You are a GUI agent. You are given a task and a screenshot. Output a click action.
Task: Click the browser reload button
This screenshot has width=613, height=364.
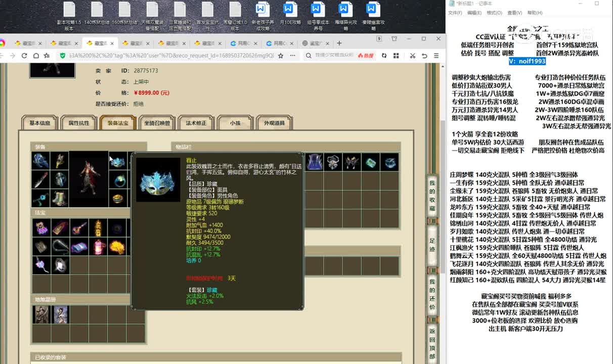[24, 56]
